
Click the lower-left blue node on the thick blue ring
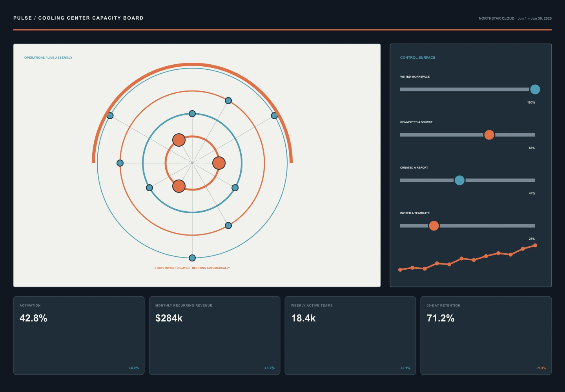tap(149, 188)
